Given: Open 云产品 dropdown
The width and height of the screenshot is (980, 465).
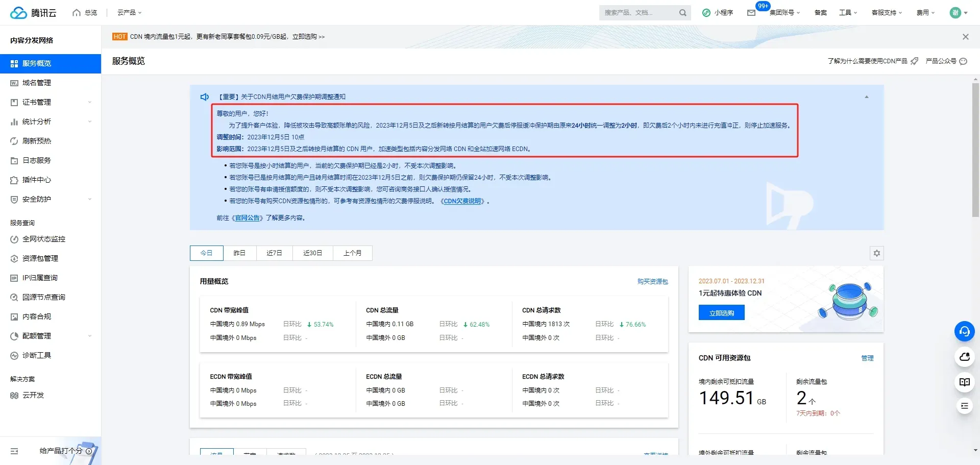Looking at the screenshot, I should click(129, 13).
